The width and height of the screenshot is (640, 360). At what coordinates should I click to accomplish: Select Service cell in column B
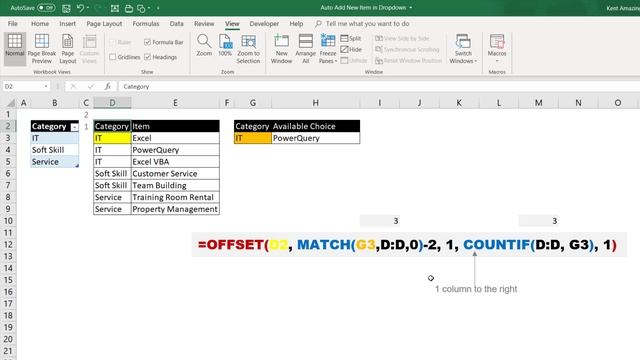(x=55, y=162)
